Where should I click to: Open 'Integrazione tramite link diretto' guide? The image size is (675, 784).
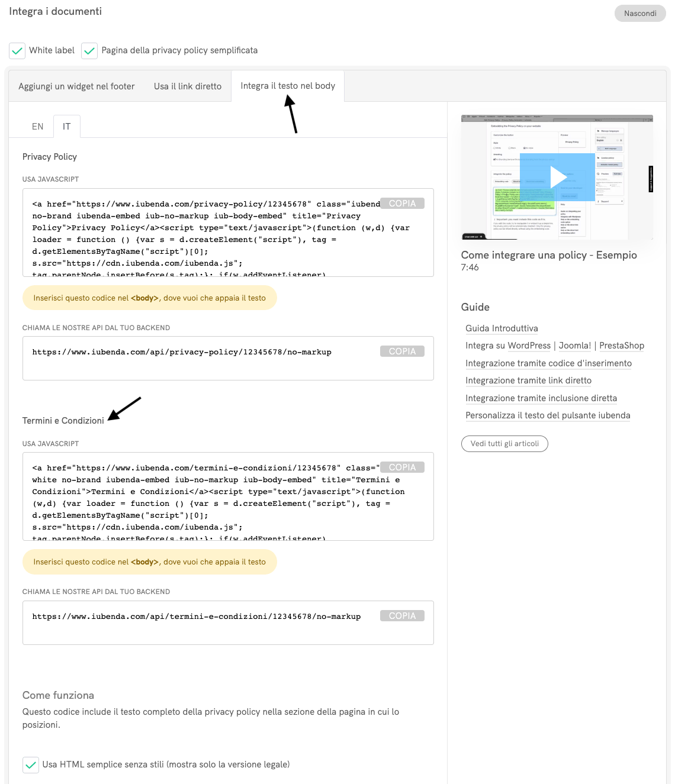point(528,380)
